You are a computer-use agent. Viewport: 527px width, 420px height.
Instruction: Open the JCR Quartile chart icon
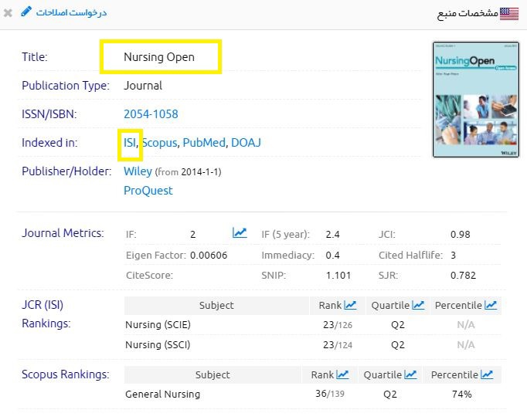coord(418,306)
